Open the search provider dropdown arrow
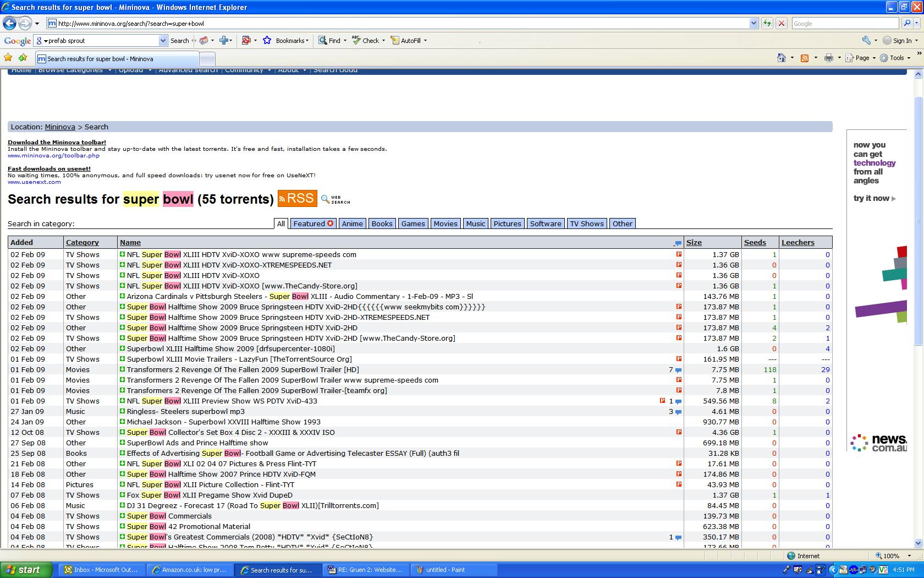Image resolution: width=924 pixels, height=578 pixels. 917,23
